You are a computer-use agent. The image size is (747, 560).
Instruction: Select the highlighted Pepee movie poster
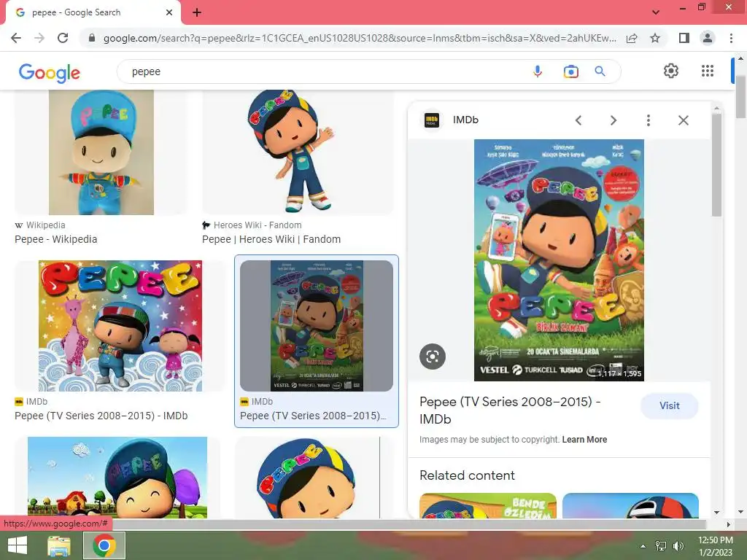coord(317,326)
